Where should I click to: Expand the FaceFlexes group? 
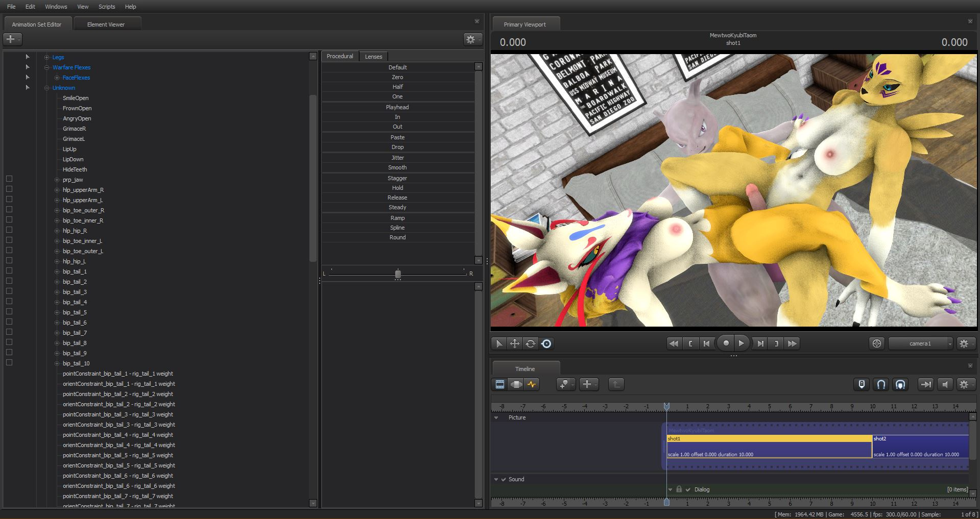57,78
